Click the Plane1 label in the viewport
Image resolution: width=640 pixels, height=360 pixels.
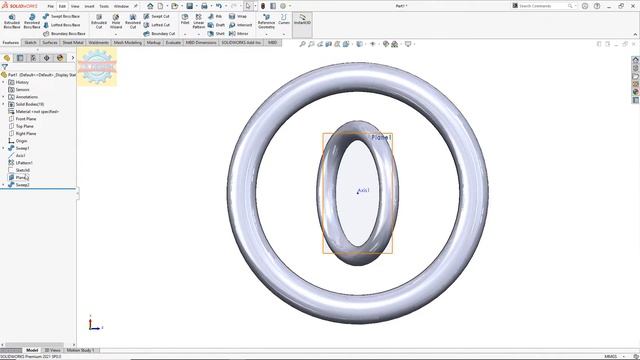tap(381, 138)
